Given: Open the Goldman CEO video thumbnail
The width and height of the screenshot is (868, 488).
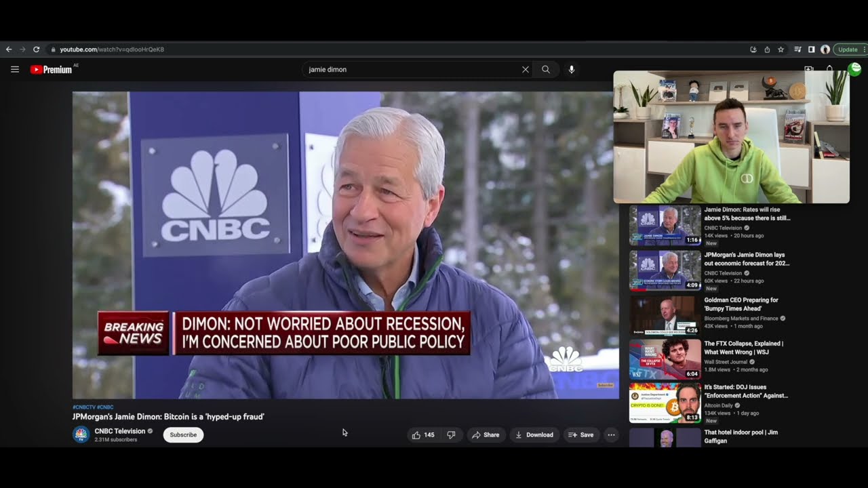Looking at the screenshot, I should coord(665,315).
